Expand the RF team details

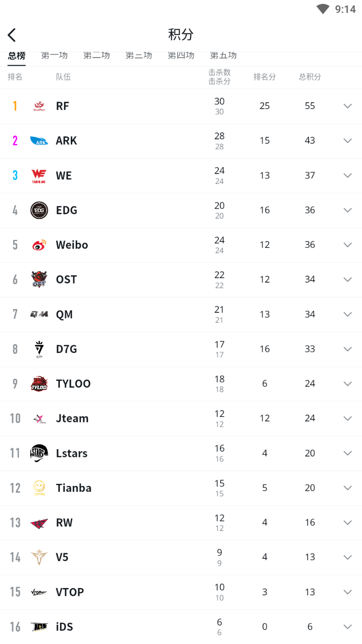tap(348, 106)
